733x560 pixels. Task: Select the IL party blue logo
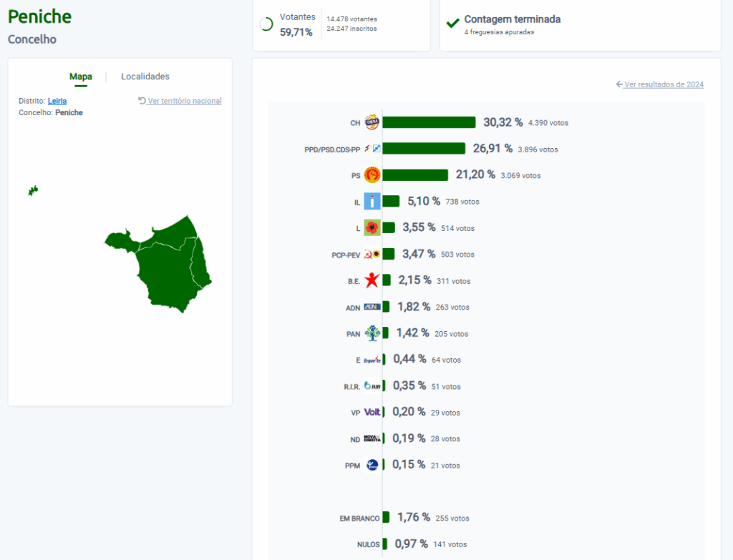coord(372,202)
